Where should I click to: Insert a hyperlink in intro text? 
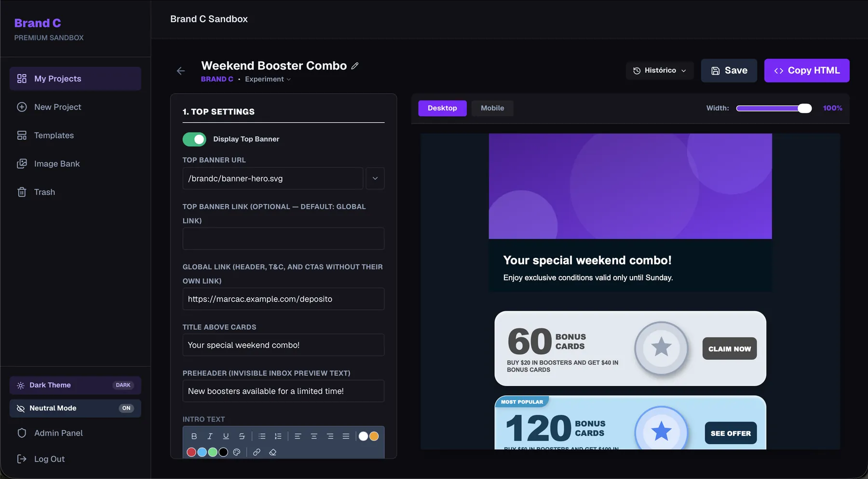(257, 452)
